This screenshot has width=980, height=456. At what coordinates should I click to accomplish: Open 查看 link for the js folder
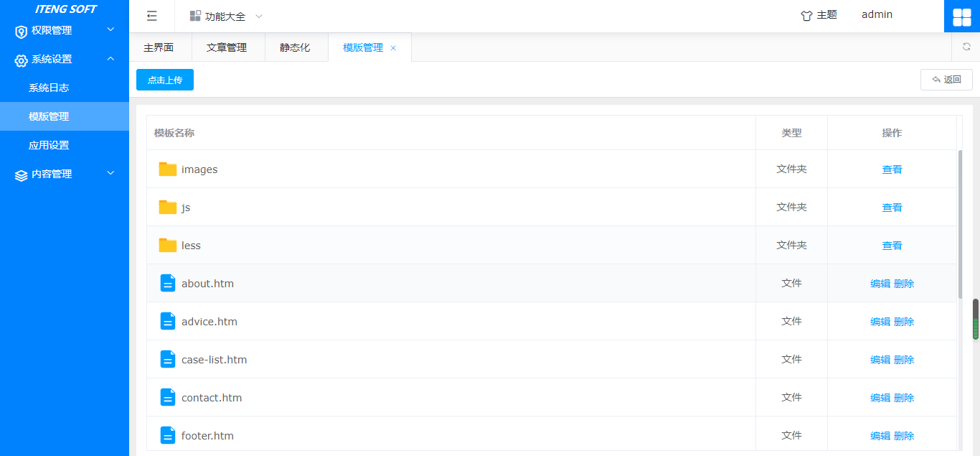892,207
